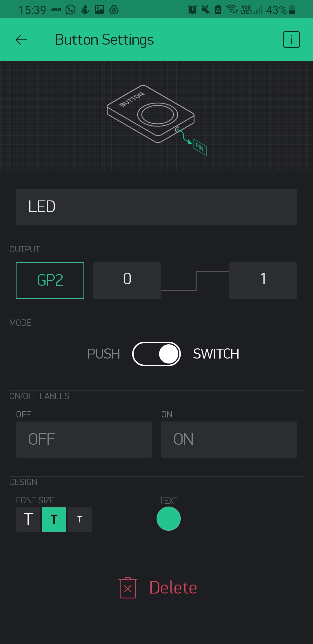The image size is (313, 644).
Task: Tap the green PIN tag icon
Action: 200,147
